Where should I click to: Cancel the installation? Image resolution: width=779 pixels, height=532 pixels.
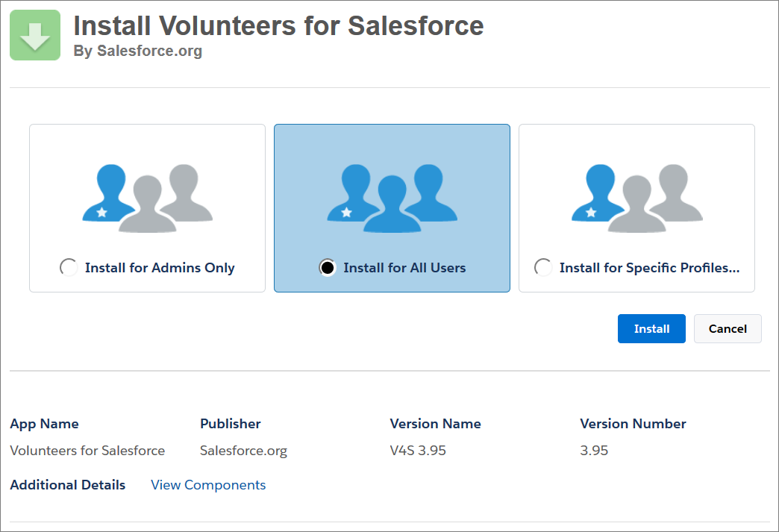point(728,328)
